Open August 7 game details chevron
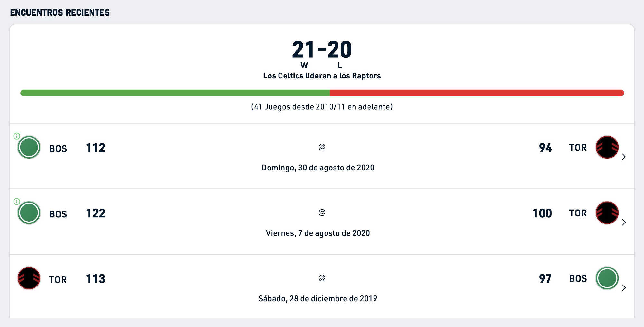This screenshot has width=644, height=327. [624, 222]
